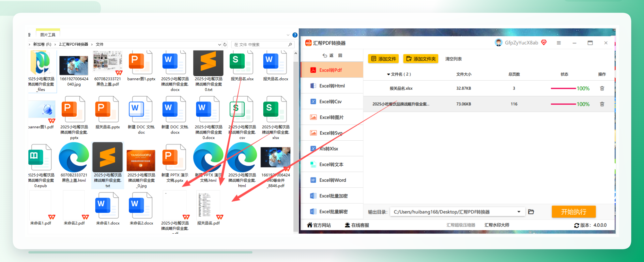Select the 2025小吃餐饮 .txt Sublime icon
This screenshot has width=644, height=262.
pyautogui.click(x=108, y=157)
